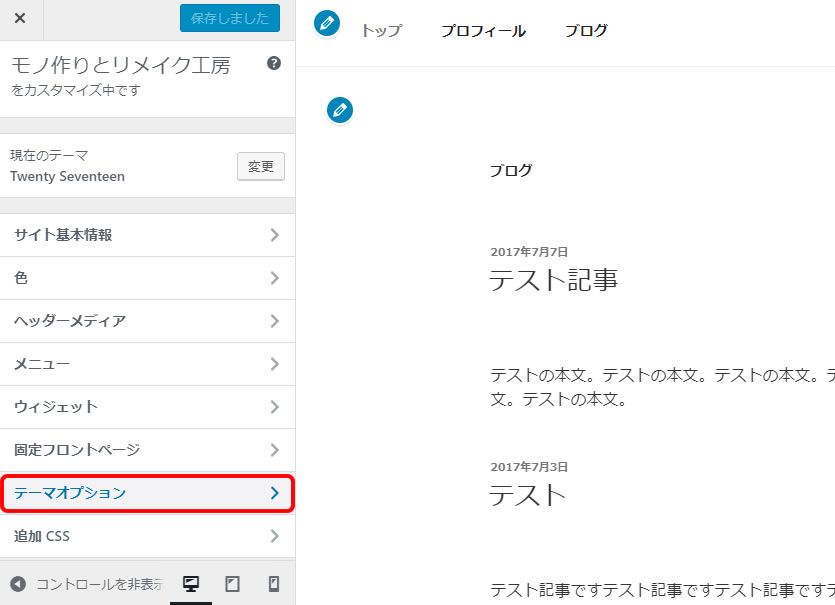Image resolution: width=835 pixels, height=605 pixels.
Task: Expand the サイト基本情報 section
Action: tap(147, 235)
